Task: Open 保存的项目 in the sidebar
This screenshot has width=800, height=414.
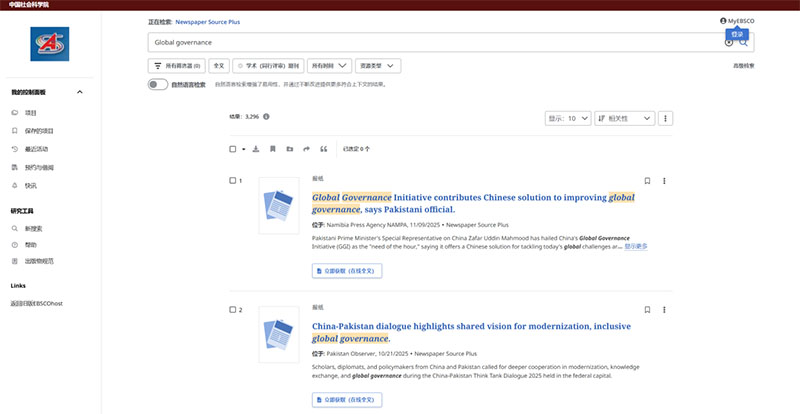Action: [39, 131]
